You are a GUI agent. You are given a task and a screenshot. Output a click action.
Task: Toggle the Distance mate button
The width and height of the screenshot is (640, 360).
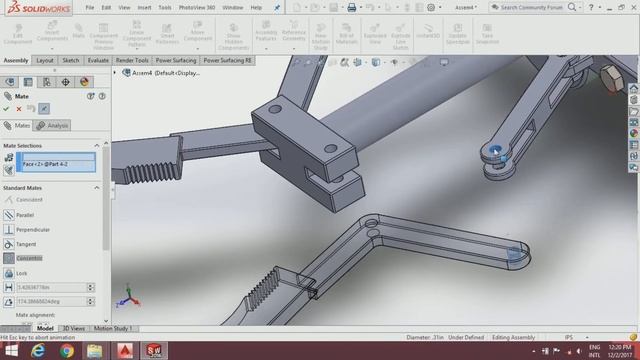(9, 287)
